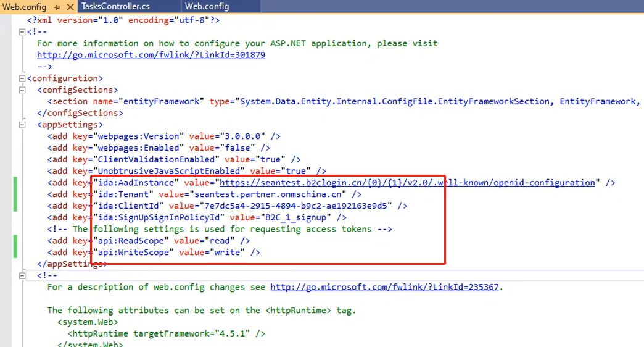Click the System.Data.Entity.Internal.ConfigFile.EntityFrameworkSection type value
Image resolution: width=644 pixels, height=347 pixels.
[395, 101]
